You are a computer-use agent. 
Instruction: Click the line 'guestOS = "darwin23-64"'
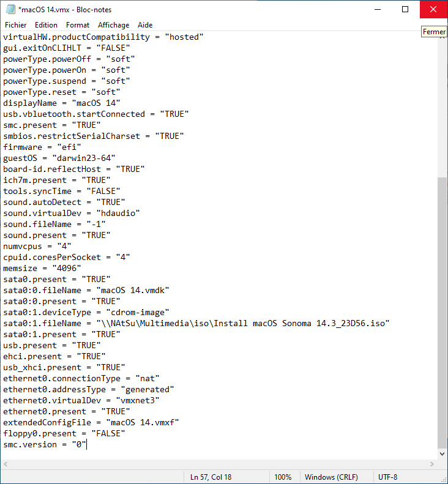59,158
